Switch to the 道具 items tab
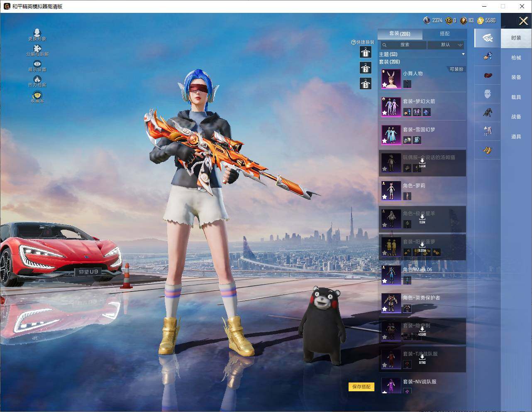This screenshot has width=532, height=412. pos(516,137)
